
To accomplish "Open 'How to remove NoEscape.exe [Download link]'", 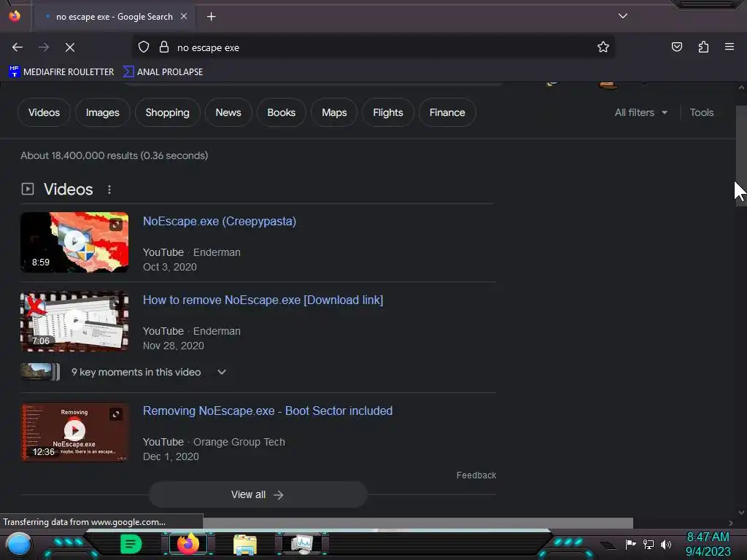I will [x=263, y=300].
